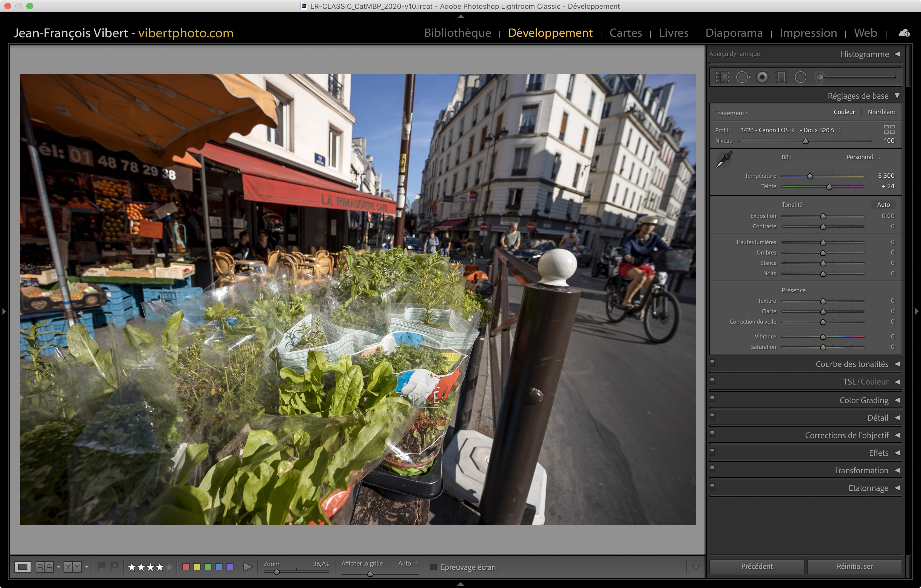
Task: Set rating with the fifth star
Action: coord(169,567)
